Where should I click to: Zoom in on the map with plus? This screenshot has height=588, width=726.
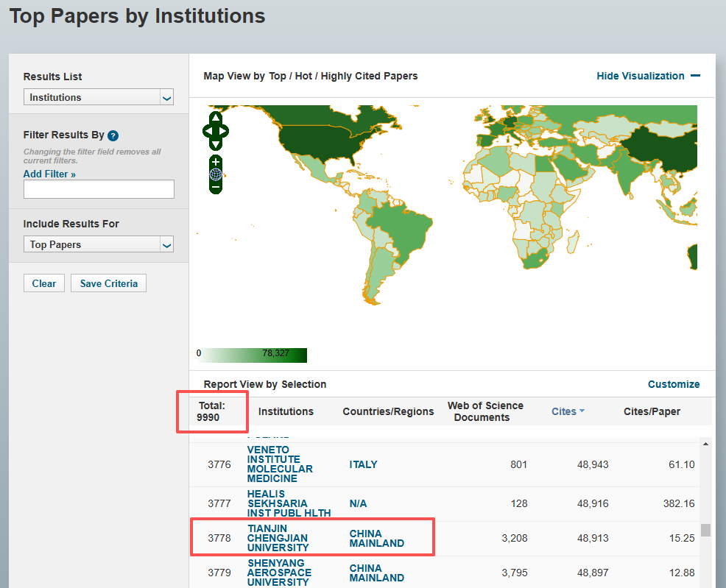pos(215,161)
